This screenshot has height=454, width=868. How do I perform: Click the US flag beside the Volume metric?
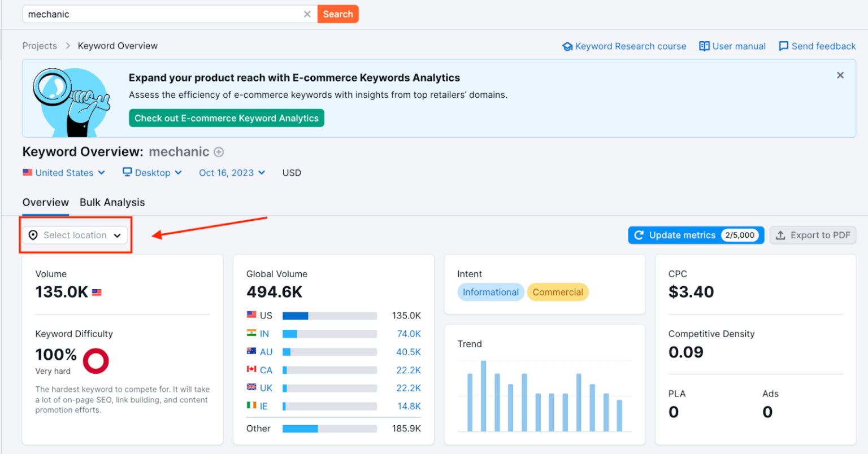pyautogui.click(x=97, y=292)
